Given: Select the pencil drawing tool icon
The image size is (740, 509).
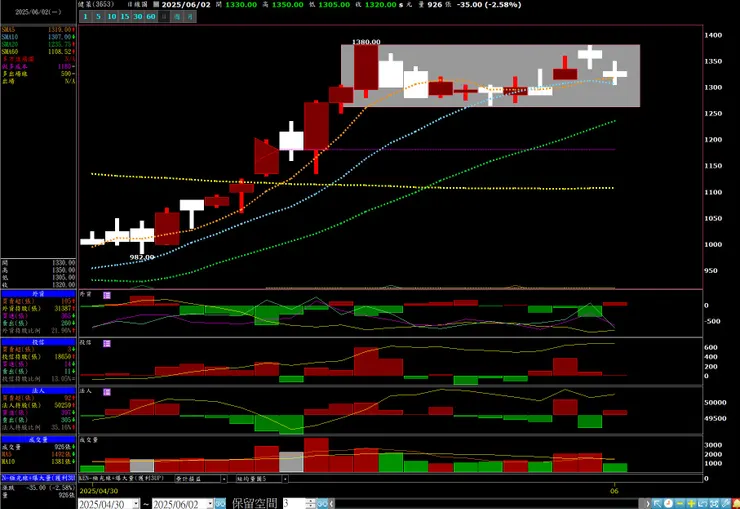Looking at the screenshot, I should coord(725,503).
